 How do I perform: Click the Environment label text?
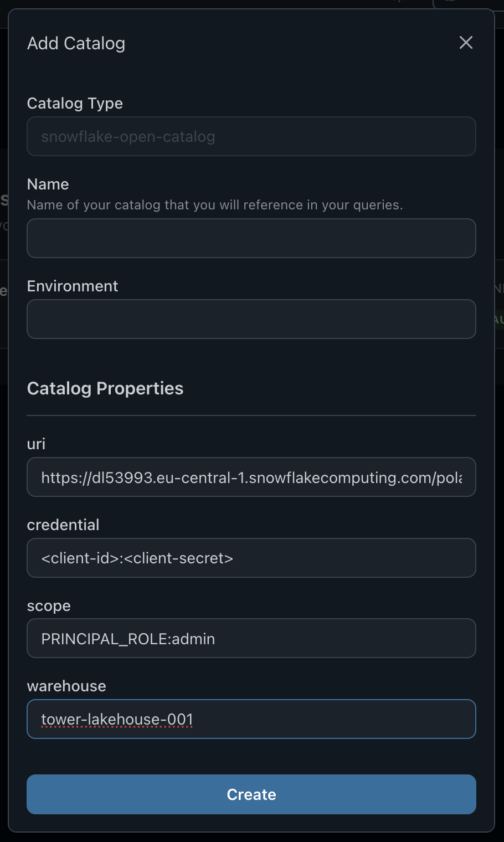(72, 286)
